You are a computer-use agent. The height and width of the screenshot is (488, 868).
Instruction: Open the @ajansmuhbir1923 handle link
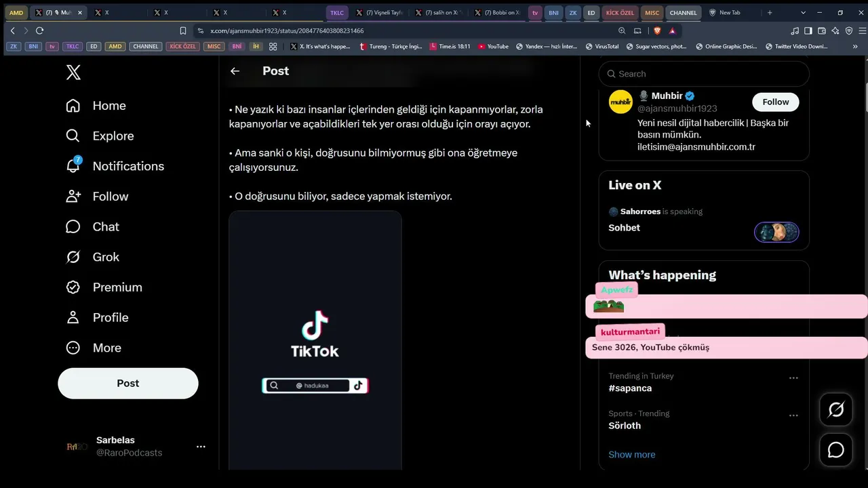coord(677,108)
